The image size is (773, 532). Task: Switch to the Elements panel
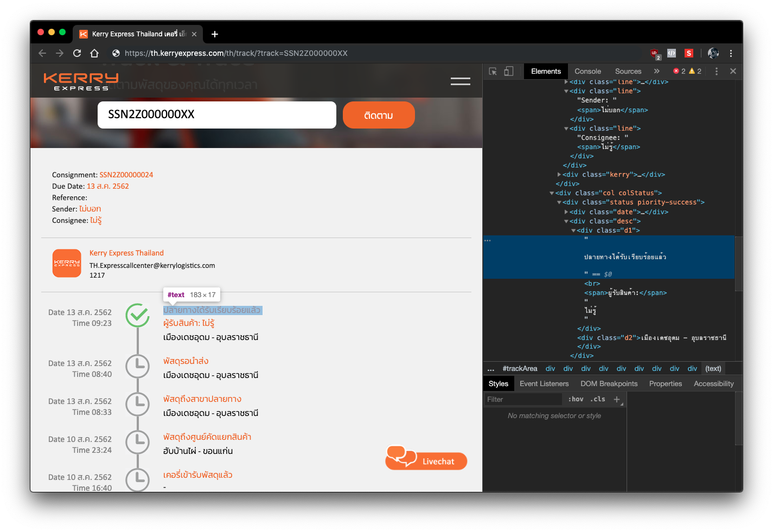[x=546, y=71]
